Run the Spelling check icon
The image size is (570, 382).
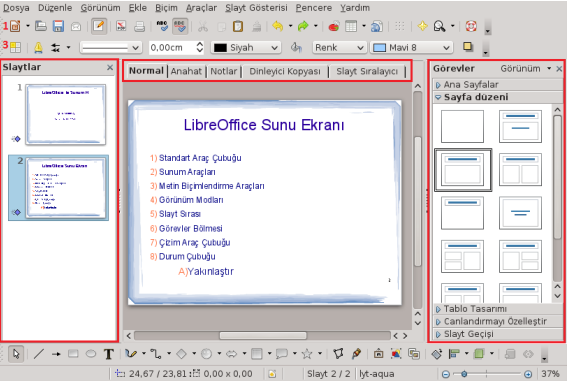[x=162, y=26]
